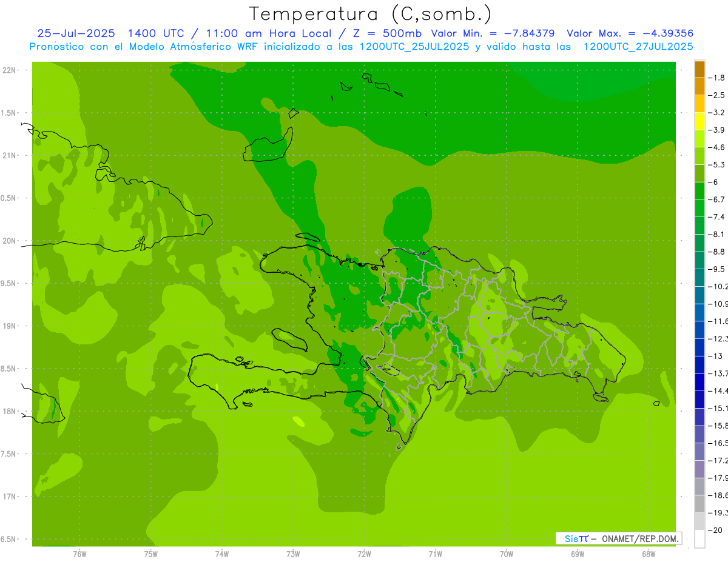Screen dimensions: 728x562
Task: Pick the green legend swatch between -6 and -6.7
Action: pyautogui.click(x=700, y=191)
